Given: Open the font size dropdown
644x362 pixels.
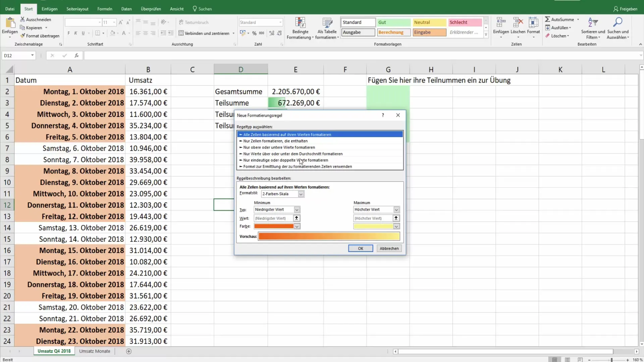Looking at the screenshot, I should [114, 22].
